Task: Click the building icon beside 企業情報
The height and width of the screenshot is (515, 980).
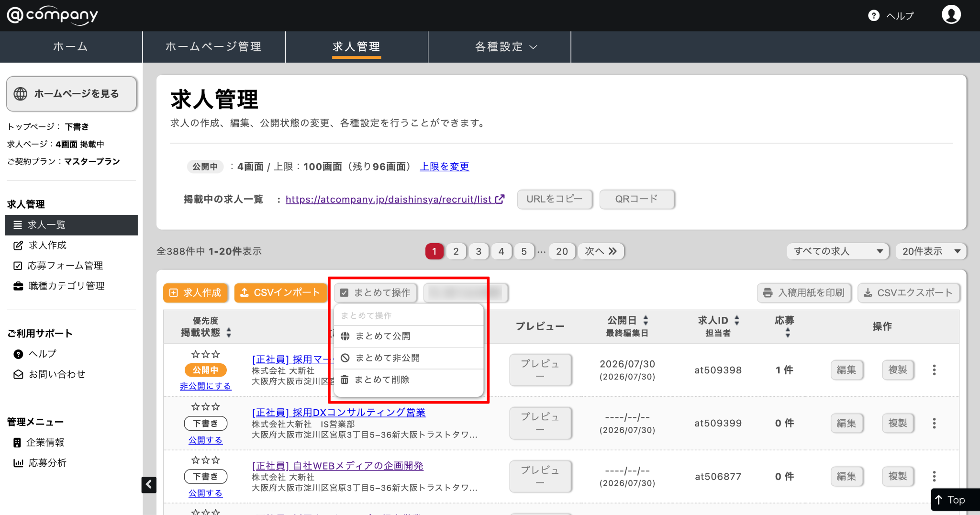Action: pos(17,443)
